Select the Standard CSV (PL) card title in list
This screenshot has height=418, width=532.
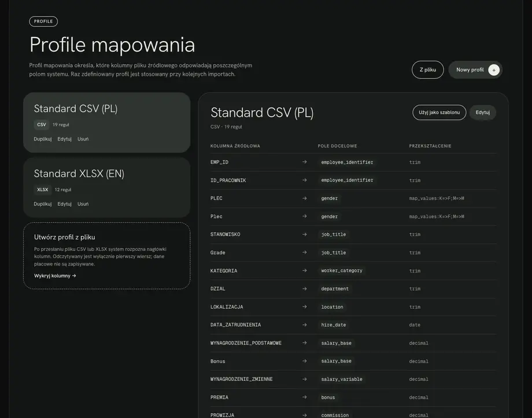click(x=76, y=109)
